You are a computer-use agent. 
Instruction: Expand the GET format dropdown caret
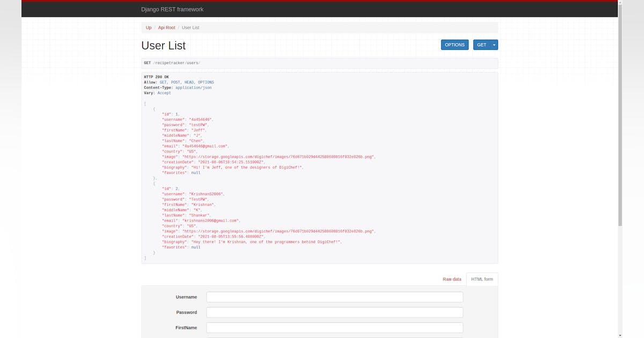point(494,45)
